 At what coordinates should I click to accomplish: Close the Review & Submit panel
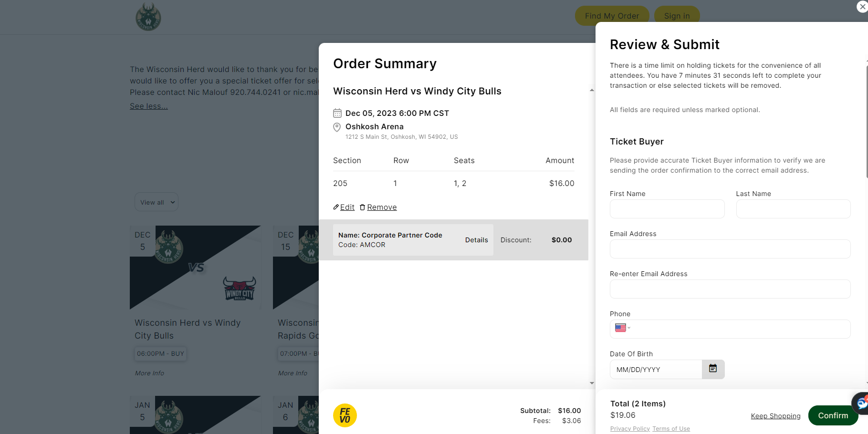(862, 7)
